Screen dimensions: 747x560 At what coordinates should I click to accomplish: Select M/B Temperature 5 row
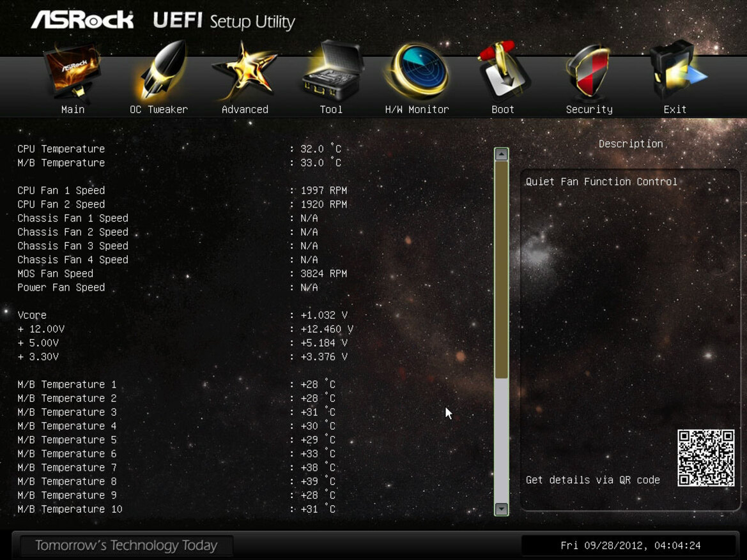point(177,439)
